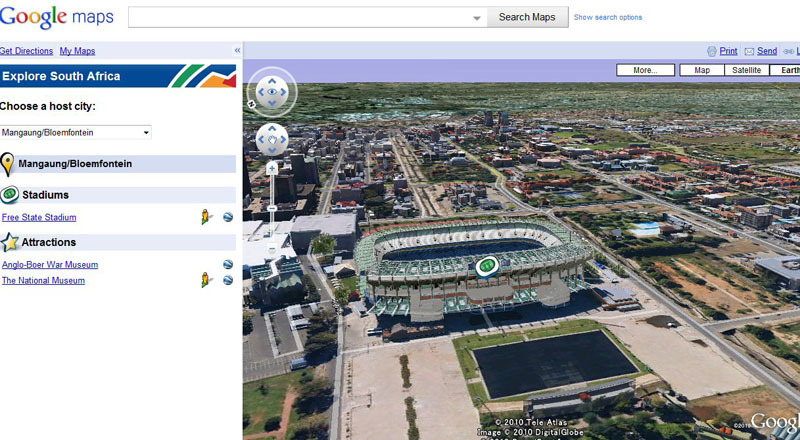The image size is (800, 440).
Task: Open the Show search options link
Action: (x=608, y=17)
